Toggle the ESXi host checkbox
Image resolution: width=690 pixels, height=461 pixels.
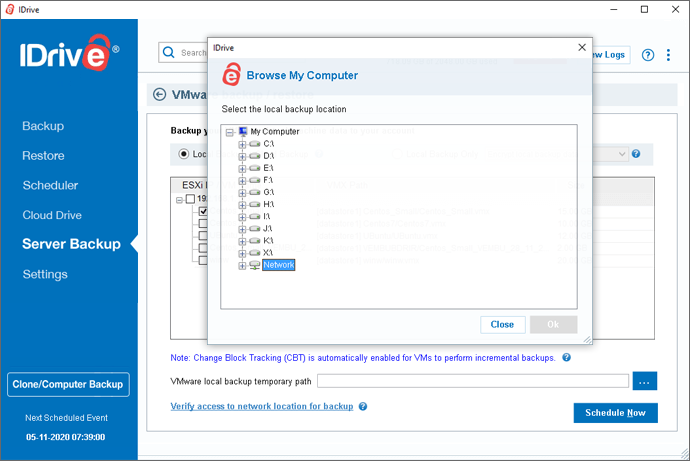(x=190, y=199)
